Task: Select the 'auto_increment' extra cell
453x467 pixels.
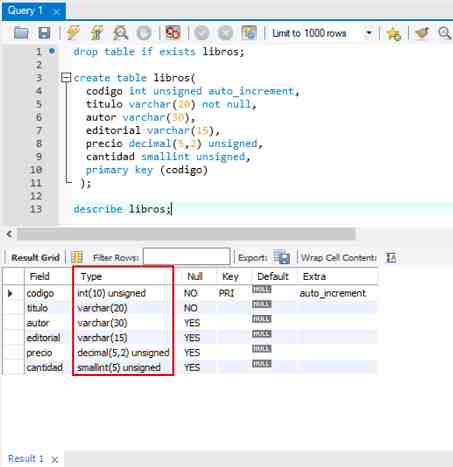Action: pyautogui.click(x=333, y=293)
